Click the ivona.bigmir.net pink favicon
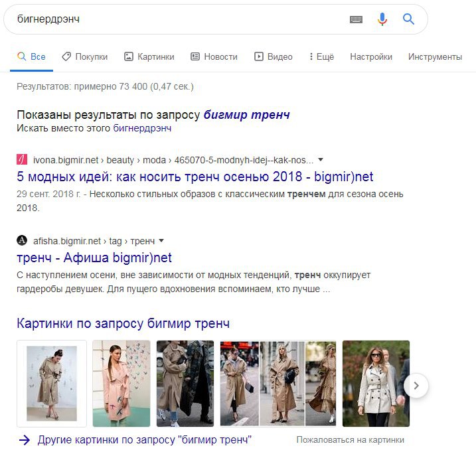The width and height of the screenshot is (476, 460). pos(22,159)
